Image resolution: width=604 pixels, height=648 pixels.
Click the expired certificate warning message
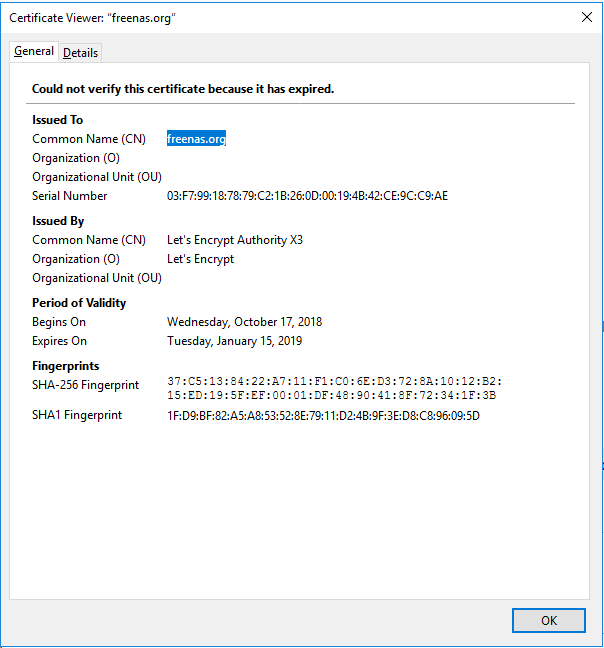click(x=183, y=89)
